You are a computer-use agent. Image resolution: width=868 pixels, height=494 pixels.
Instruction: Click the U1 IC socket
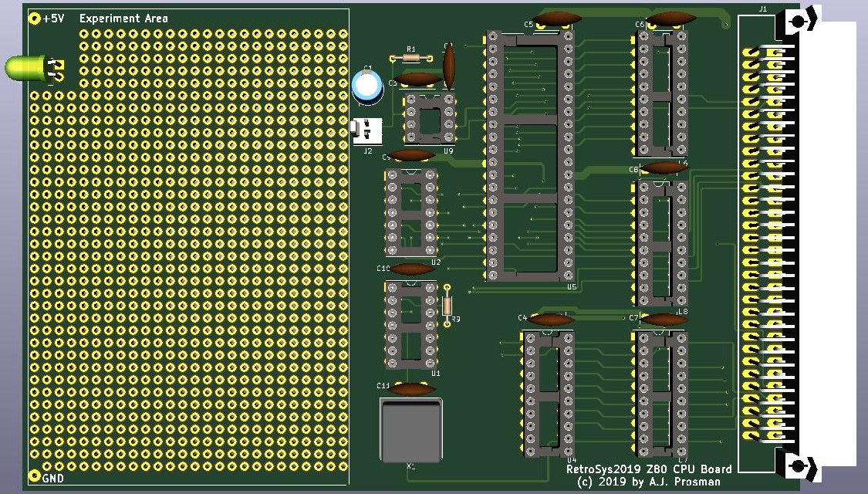pyautogui.click(x=411, y=324)
